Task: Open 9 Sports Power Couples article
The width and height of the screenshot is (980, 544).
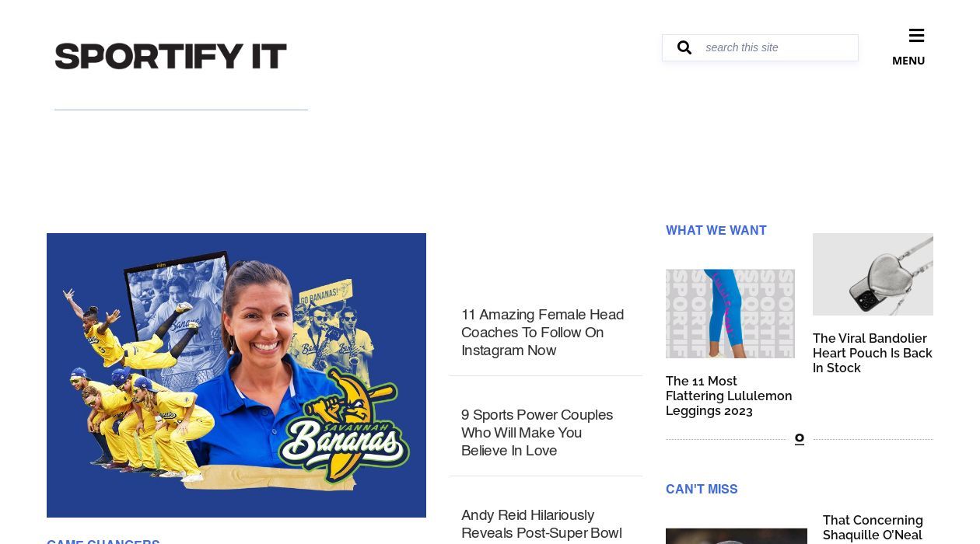Action: (x=537, y=433)
